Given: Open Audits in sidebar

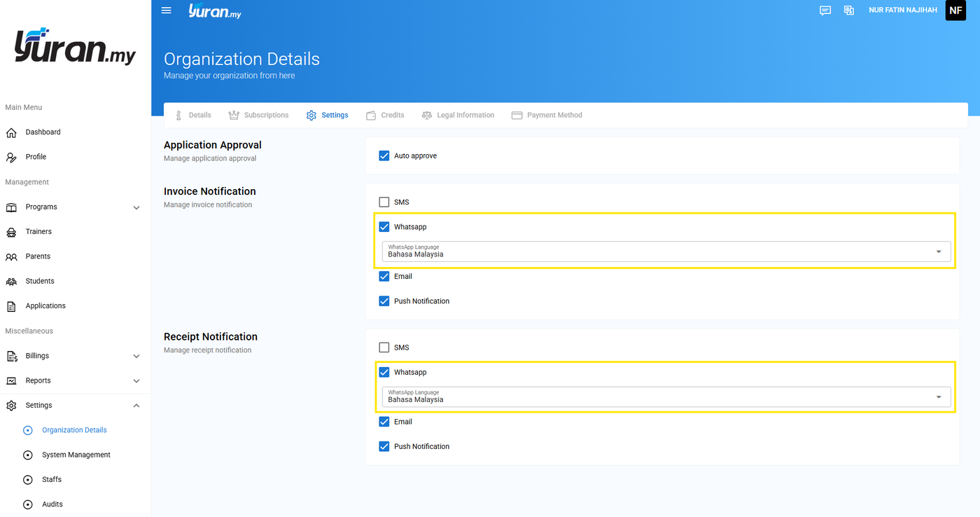Looking at the screenshot, I should point(52,504).
